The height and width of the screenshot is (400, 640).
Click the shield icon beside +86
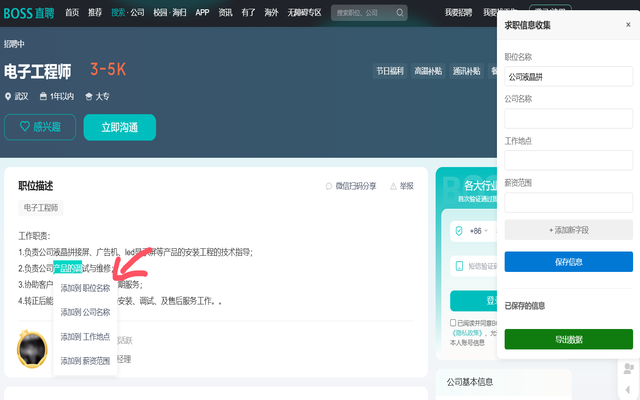[459, 231]
